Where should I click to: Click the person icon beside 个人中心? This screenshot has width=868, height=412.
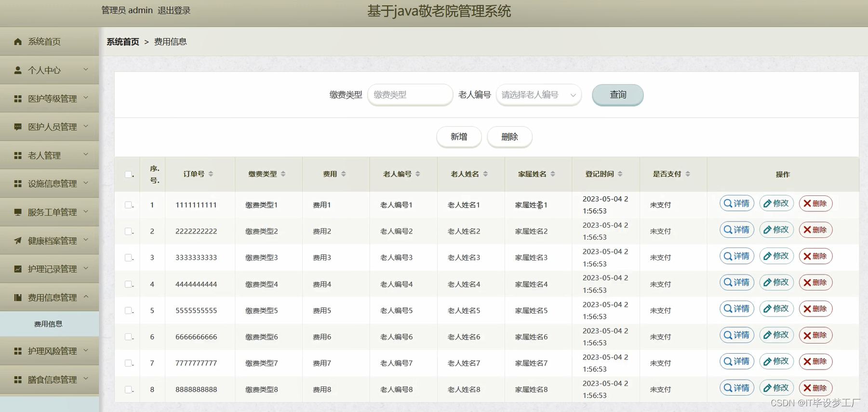click(18, 70)
